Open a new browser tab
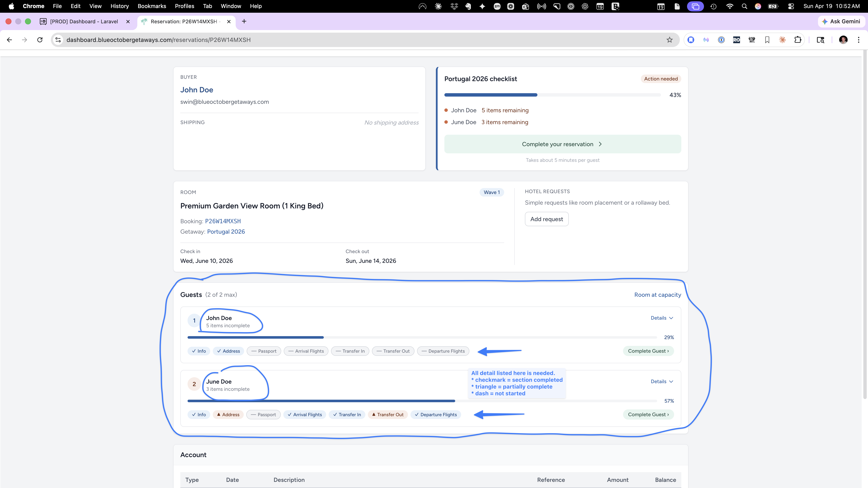Viewport: 868px width, 488px height. pos(244,21)
